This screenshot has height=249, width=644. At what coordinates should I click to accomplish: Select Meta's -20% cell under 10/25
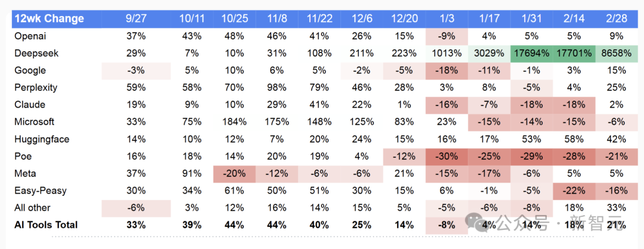click(234, 173)
